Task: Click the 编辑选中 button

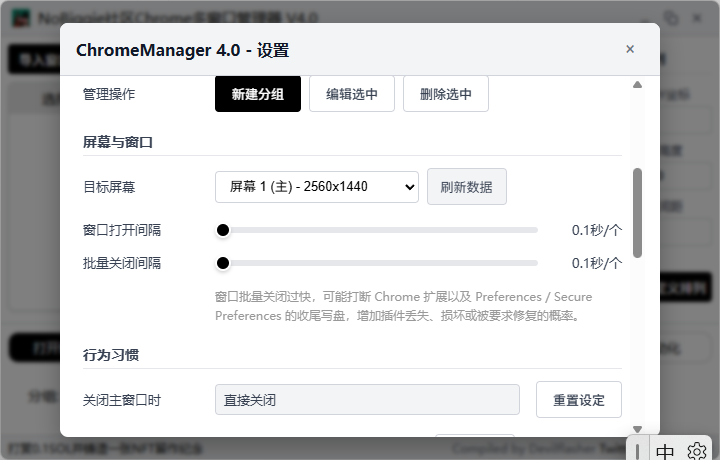Action: pyautogui.click(x=352, y=94)
